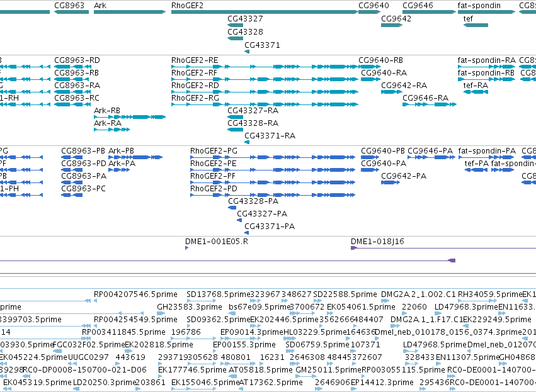Click EST EK054061.5prime
This screenshot has width=536, height=392.
tap(361, 307)
